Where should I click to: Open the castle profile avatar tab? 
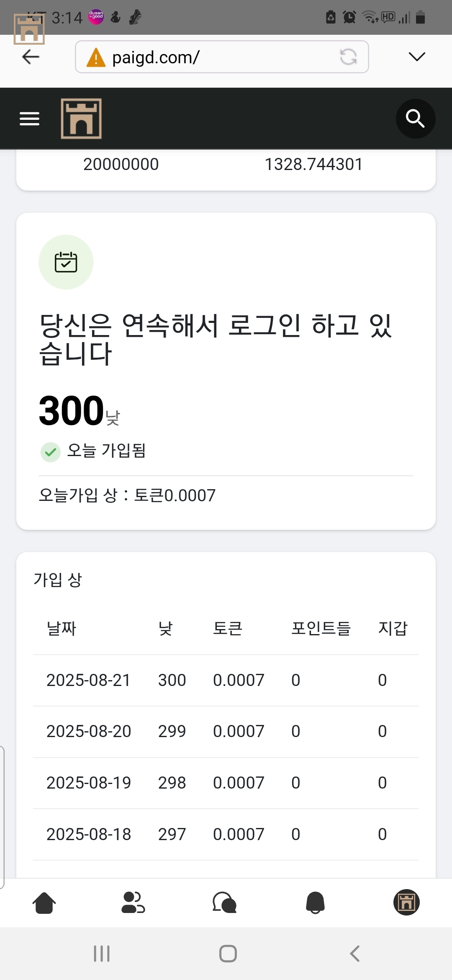tap(406, 902)
